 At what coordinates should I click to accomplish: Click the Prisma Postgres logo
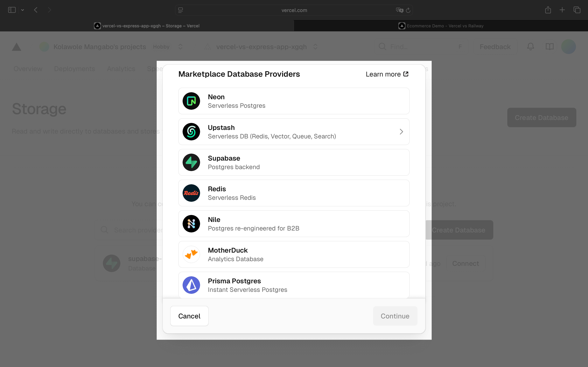pos(191,285)
